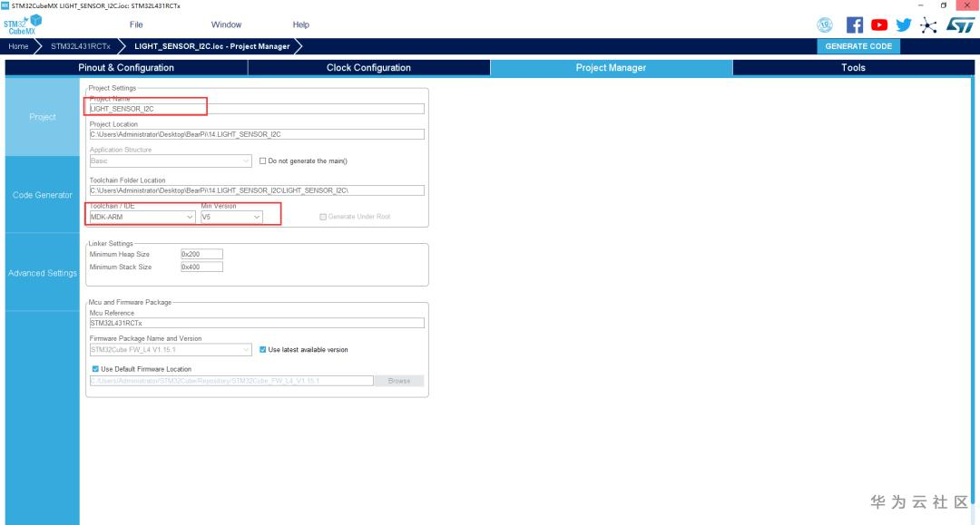Click the Browse button

coord(398,381)
